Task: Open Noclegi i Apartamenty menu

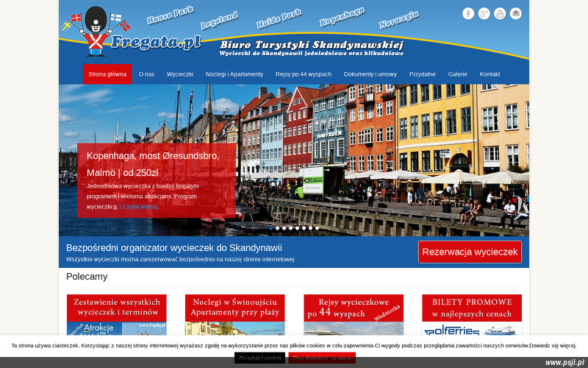Action: (x=234, y=74)
